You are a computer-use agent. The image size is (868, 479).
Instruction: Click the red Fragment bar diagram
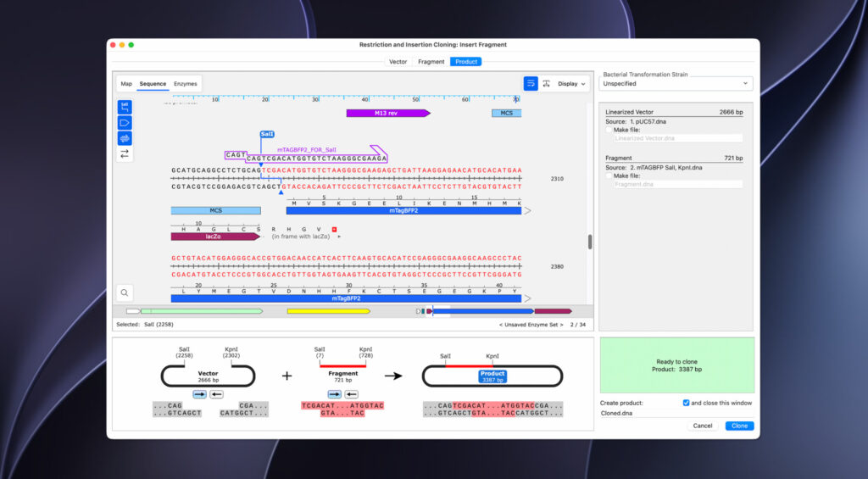pyautogui.click(x=342, y=366)
